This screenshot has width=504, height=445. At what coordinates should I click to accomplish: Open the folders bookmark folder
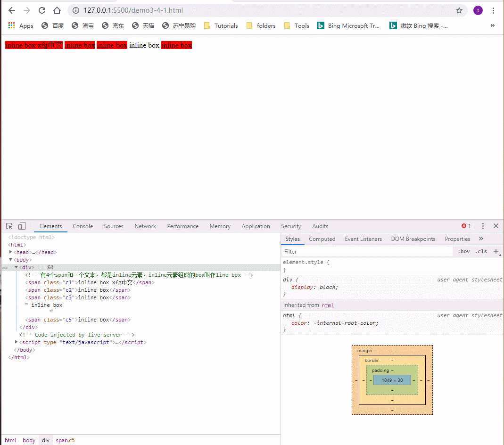pos(261,26)
